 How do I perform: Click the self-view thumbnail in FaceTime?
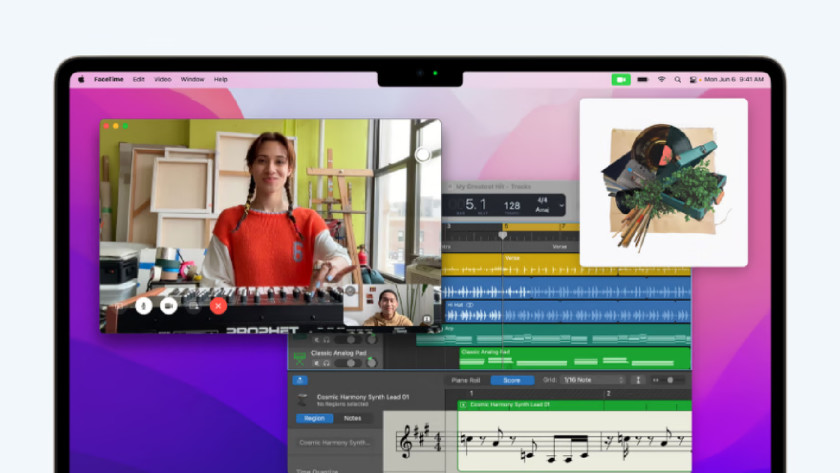pyautogui.click(x=388, y=305)
